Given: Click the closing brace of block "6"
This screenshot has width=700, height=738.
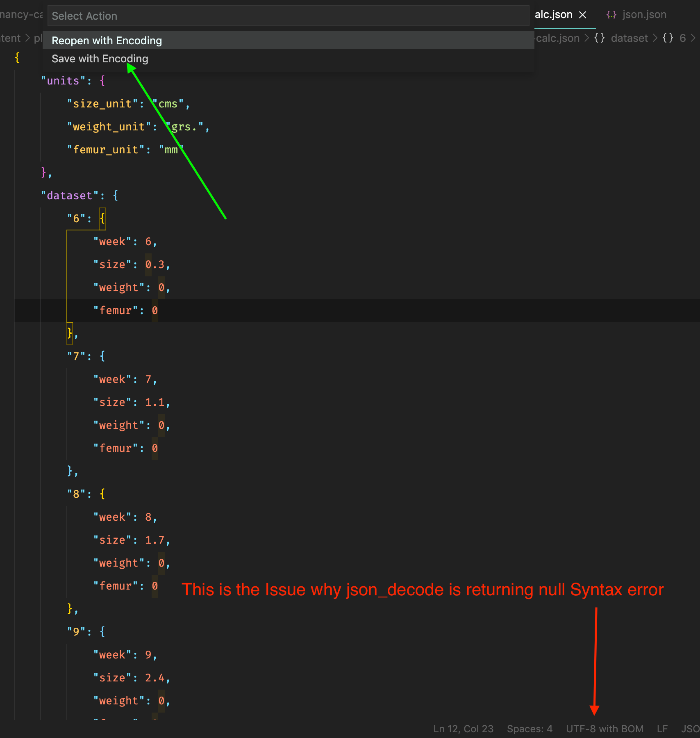Looking at the screenshot, I should tap(70, 333).
